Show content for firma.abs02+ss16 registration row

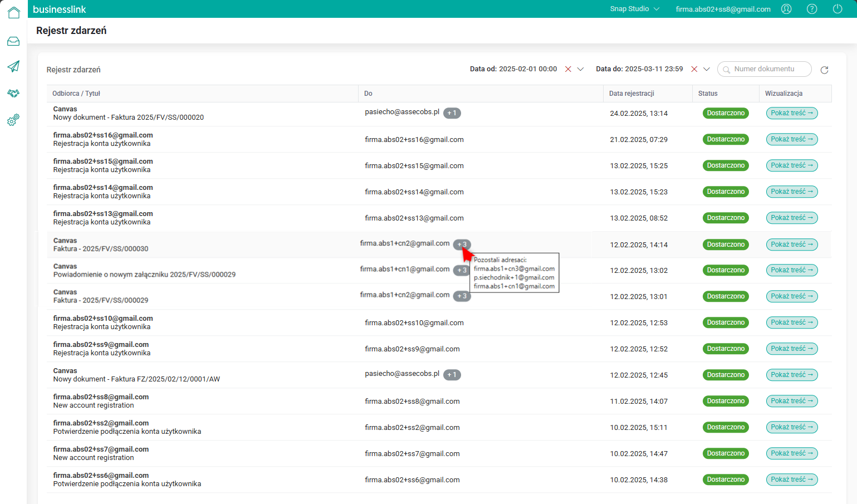pyautogui.click(x=792, y=139)
